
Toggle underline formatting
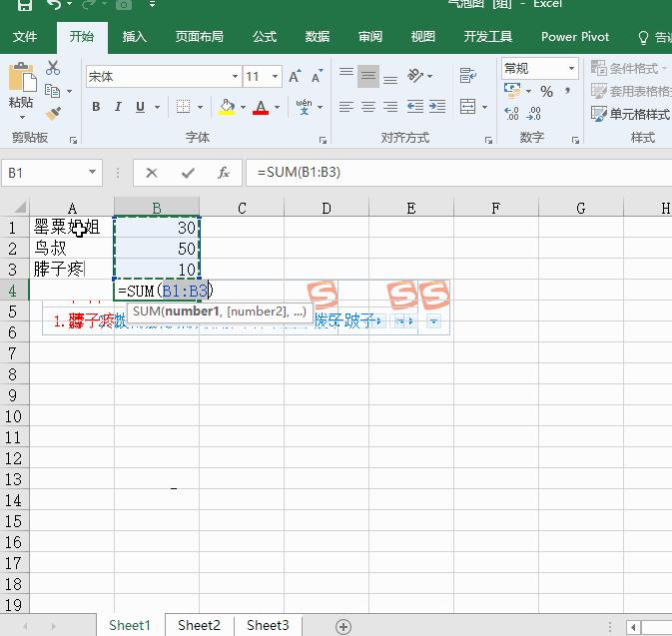pos(140,107)
